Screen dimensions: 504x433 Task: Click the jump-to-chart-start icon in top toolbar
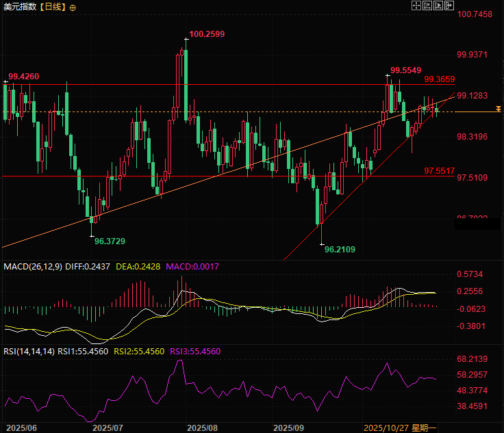[x=427, y=5]
